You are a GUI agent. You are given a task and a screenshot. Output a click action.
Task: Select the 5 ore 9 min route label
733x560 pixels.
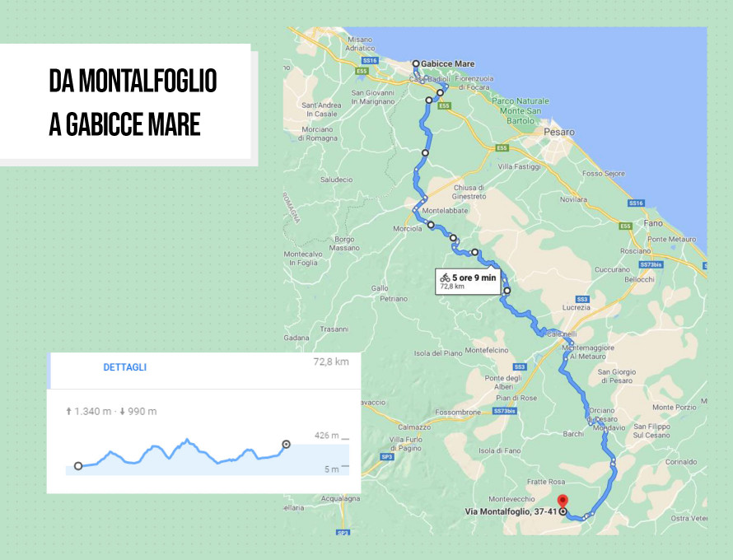pos(474,278)
